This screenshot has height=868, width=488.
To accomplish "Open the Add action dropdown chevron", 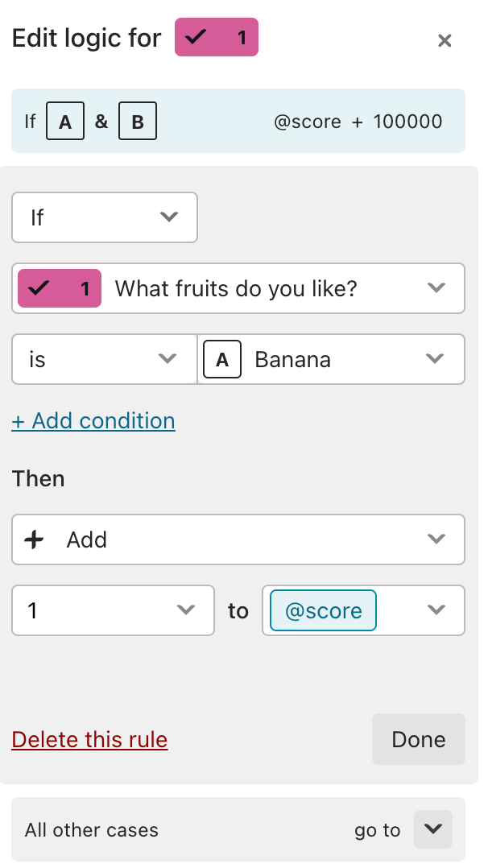I will (x=436, y=539).
